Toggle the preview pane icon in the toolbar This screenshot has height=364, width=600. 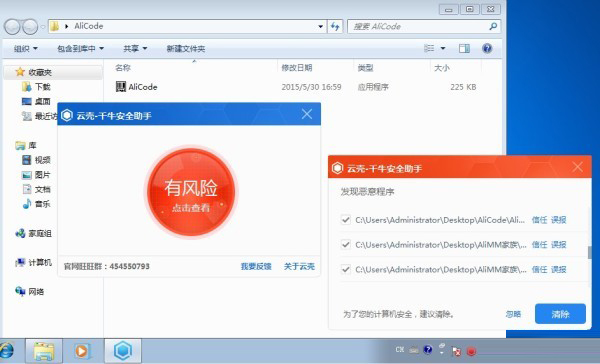click(464, 48)
